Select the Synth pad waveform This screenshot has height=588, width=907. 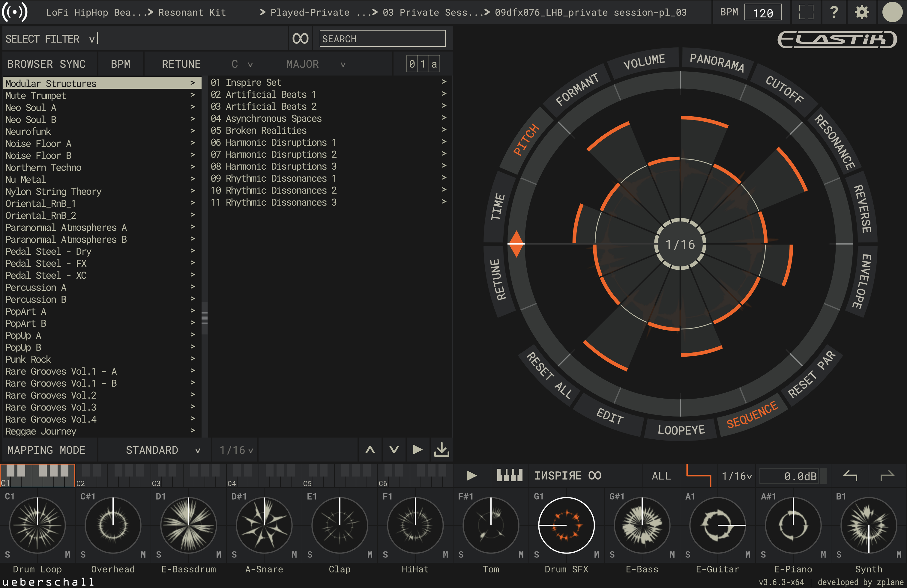point(869,525)
